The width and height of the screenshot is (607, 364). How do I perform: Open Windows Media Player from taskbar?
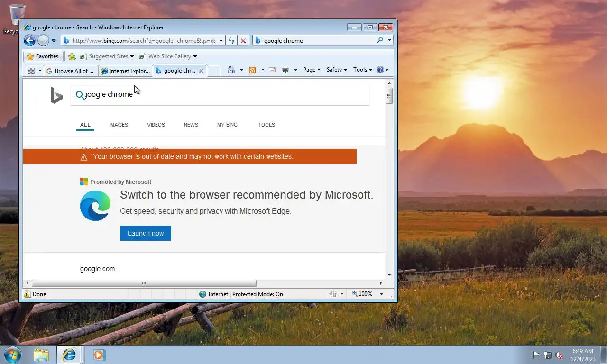coord(99,355)
